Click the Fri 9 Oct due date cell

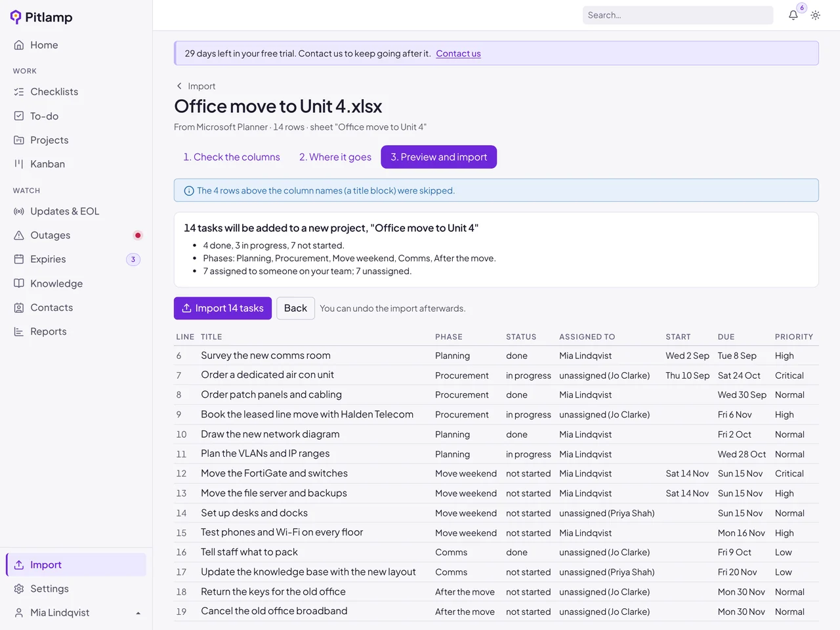pos(734,553)
